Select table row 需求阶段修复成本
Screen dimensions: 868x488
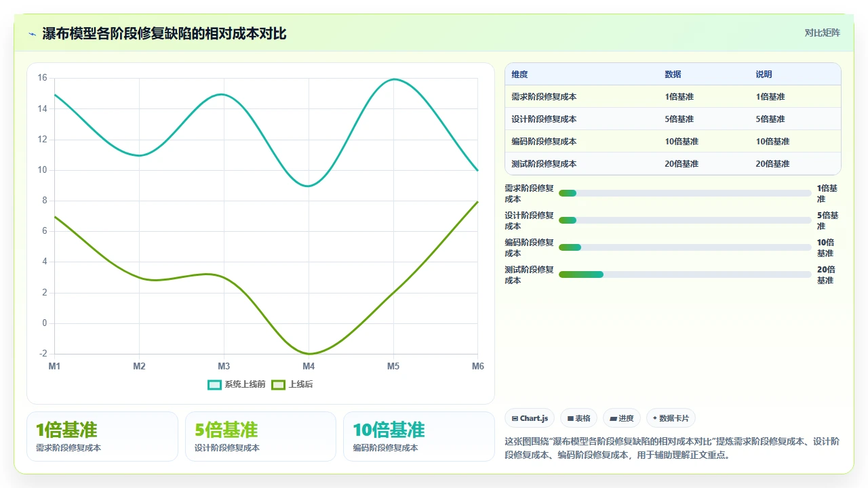pyautogui.click(x=673, y=97)
